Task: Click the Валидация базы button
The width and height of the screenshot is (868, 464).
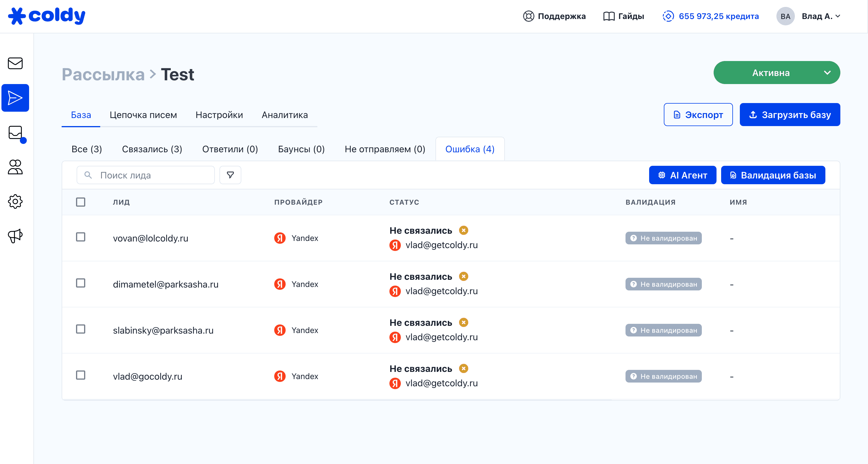Action: (x=773, y=175)
